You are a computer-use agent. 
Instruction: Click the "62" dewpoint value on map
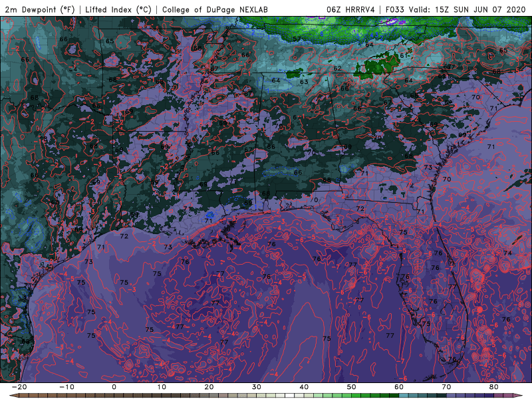337,68
